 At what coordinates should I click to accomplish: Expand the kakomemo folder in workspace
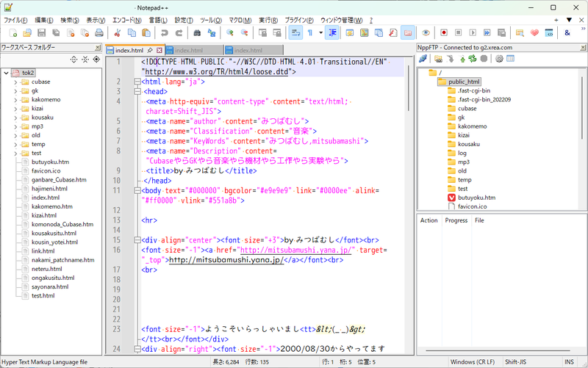(x=15, y=100)
